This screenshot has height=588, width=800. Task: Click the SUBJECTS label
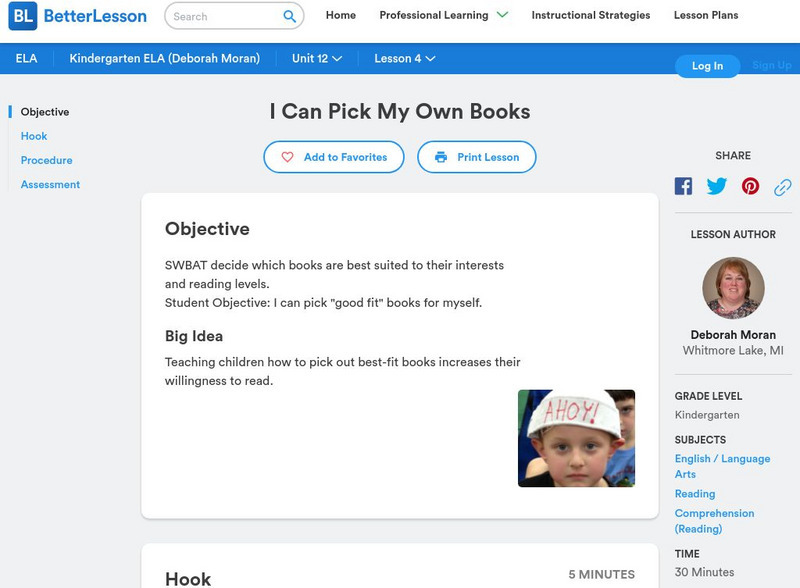[x=700, y=440]
